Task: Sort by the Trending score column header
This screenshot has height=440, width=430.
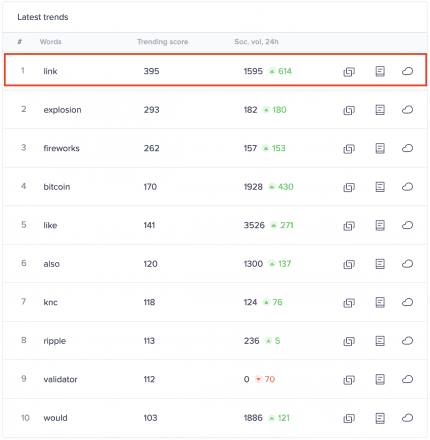Action: click(x=163, y=42)
